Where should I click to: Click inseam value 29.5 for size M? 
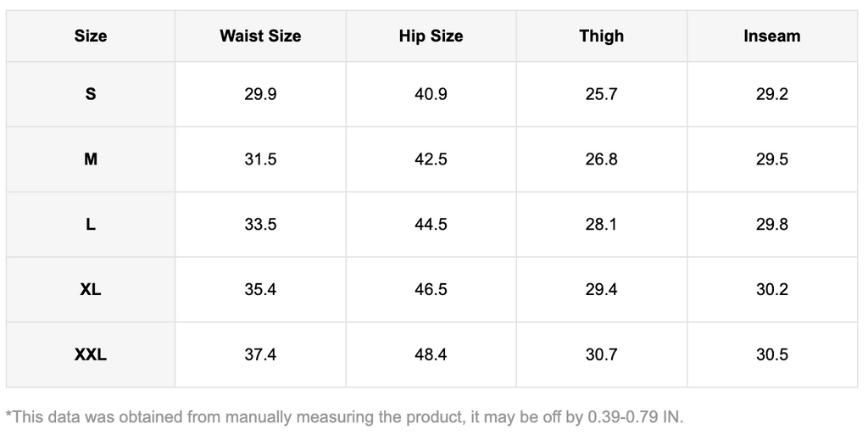(x=771, y=159)
